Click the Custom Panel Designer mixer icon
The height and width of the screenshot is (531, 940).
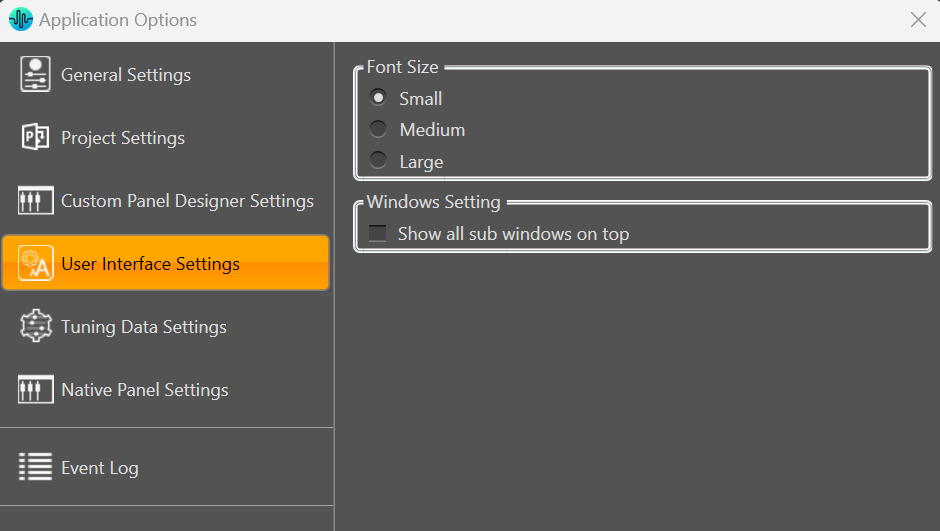[35, 200]
